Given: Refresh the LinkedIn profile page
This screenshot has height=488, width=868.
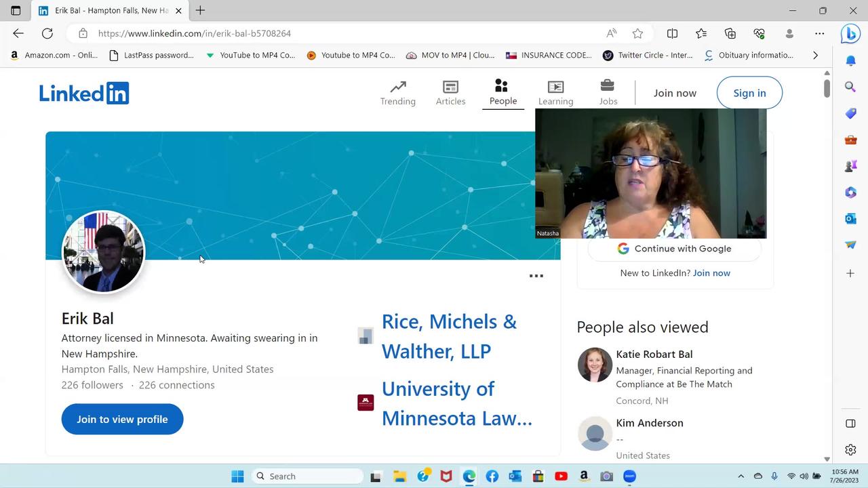Looking at the screenshot, I should pos(47,33).
